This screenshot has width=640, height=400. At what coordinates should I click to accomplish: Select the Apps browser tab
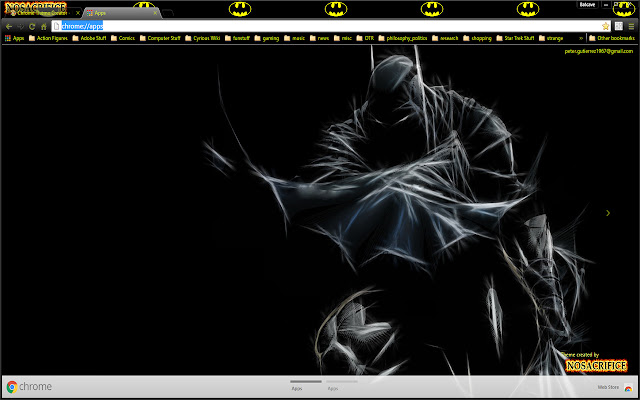(120, 13)
